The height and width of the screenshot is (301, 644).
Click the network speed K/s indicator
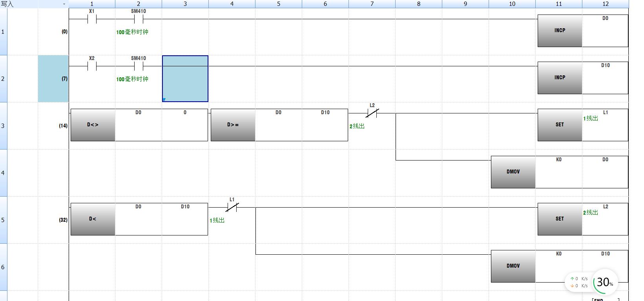579,282
